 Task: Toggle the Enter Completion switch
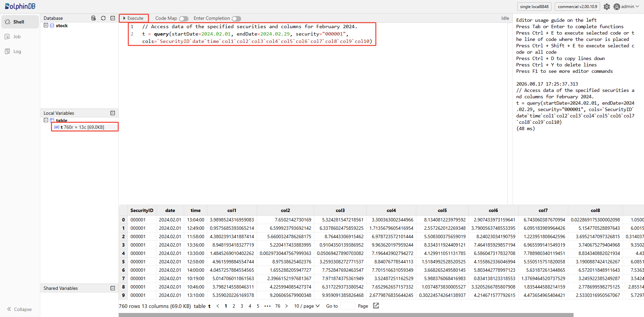pyautogui.click(x=236, y=18)
